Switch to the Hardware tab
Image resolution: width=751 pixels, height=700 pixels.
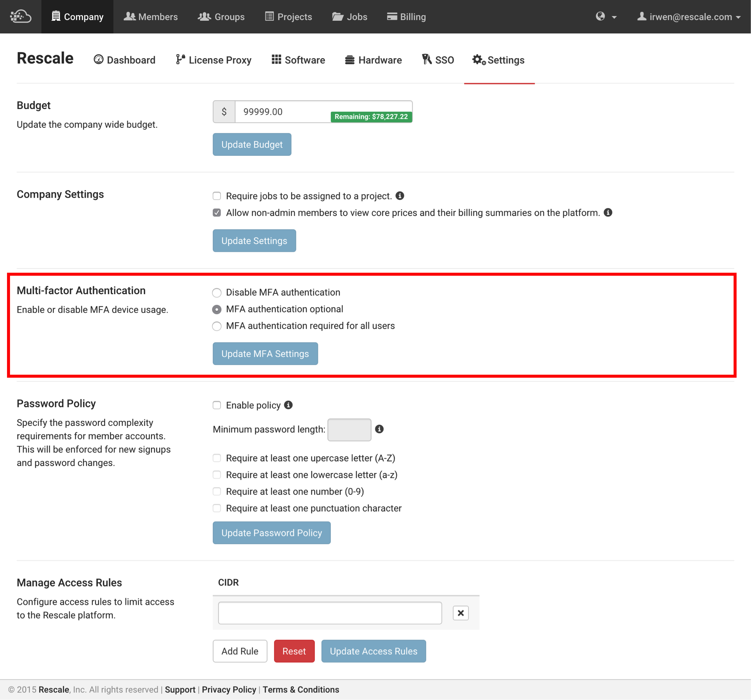point(373,60)
